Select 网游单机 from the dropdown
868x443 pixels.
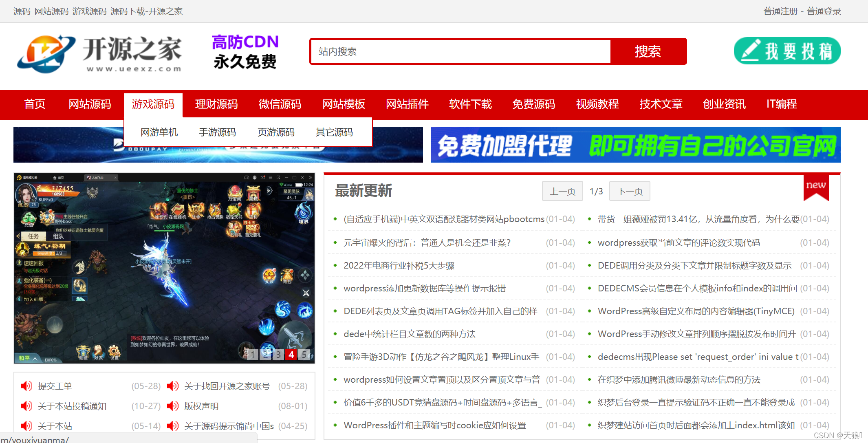(159, 132)
